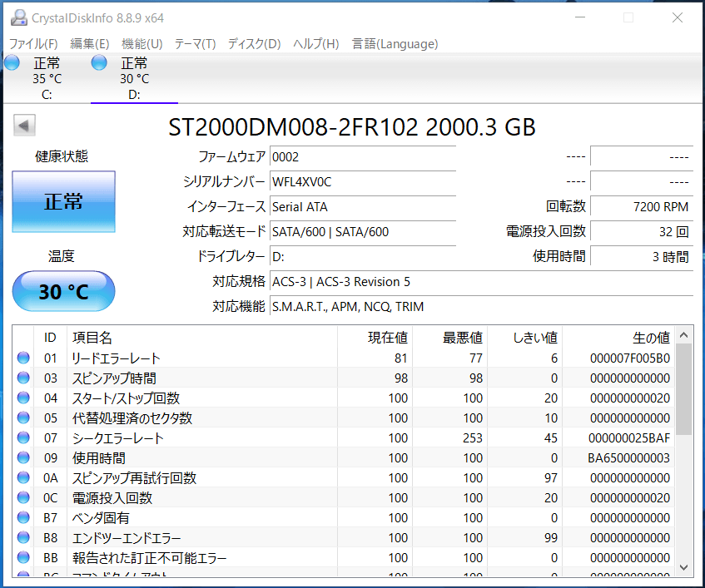
Task: Select drive D: tab showing 30 °C
Action: [134, 79]
